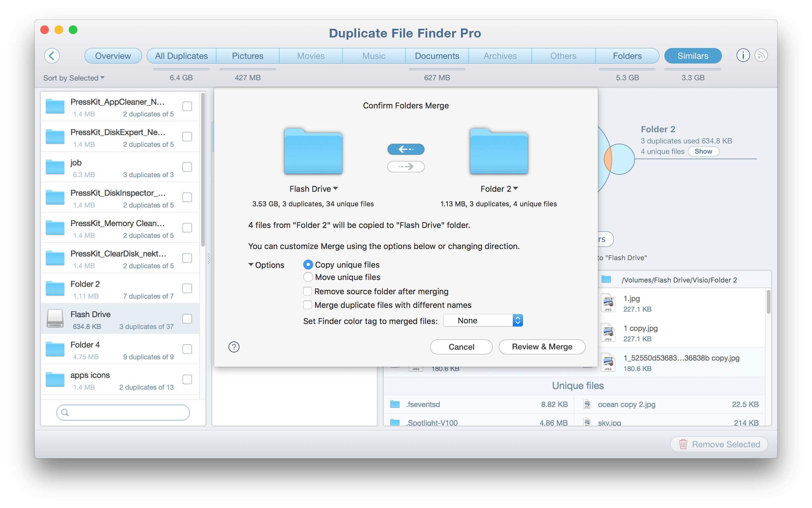Click the apps icons folder icon
Screen dimensions: 812x508
click(x=55, y=379)
